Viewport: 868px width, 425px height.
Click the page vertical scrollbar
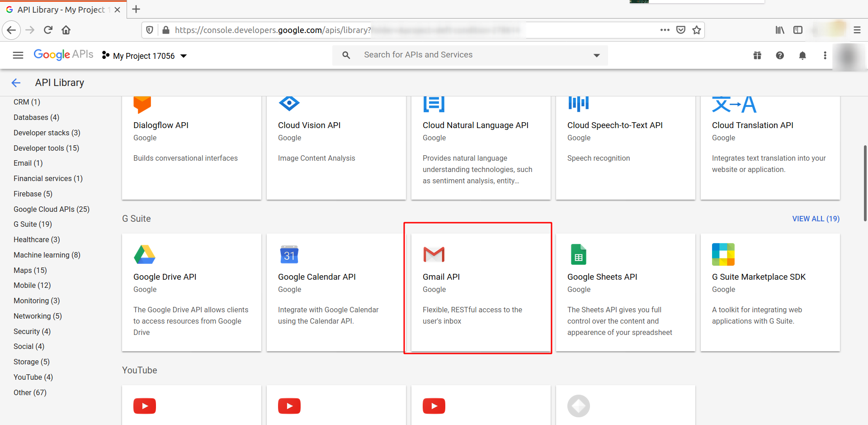click(x=865, y=183)
